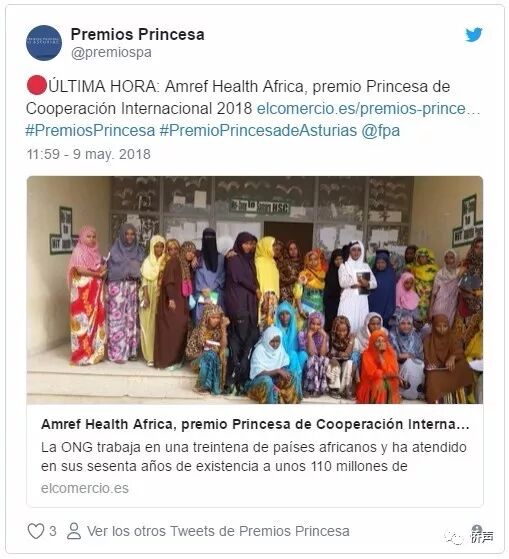This screenshot has height=559, width=509.
Task: Click Ver los otros Tweets de Premios Princesa
Action: pos(218,531)
